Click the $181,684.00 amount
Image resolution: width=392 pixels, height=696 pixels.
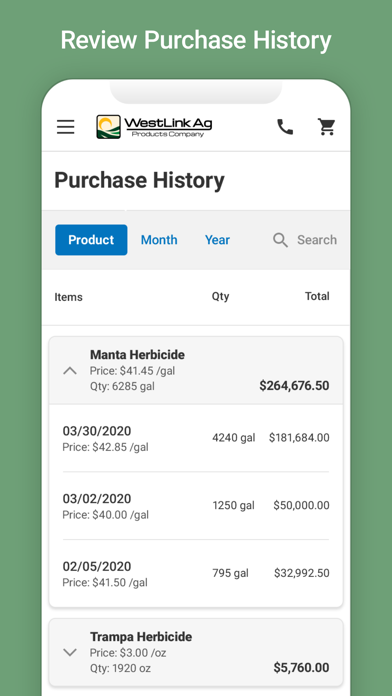299,438
